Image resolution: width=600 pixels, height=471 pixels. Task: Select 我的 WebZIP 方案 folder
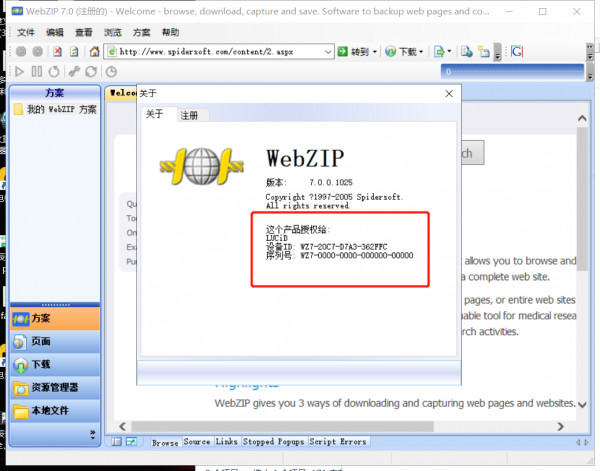[55, 109]
